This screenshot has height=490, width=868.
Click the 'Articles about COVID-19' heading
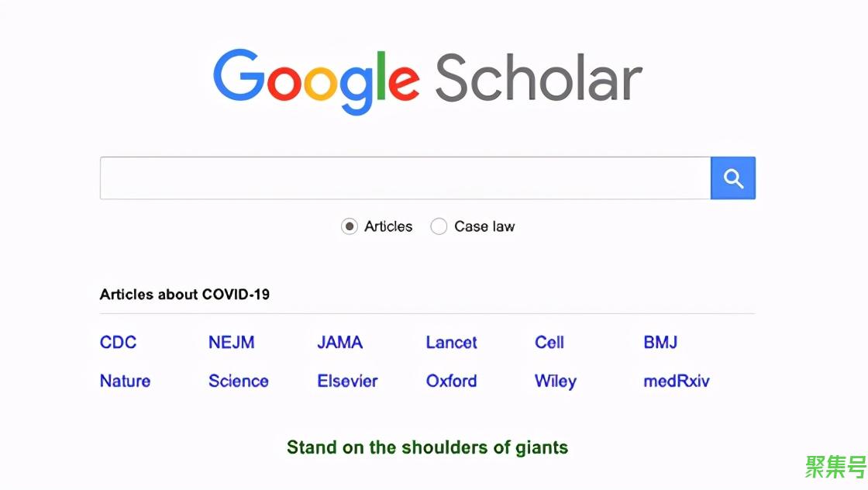click(184, 295)
